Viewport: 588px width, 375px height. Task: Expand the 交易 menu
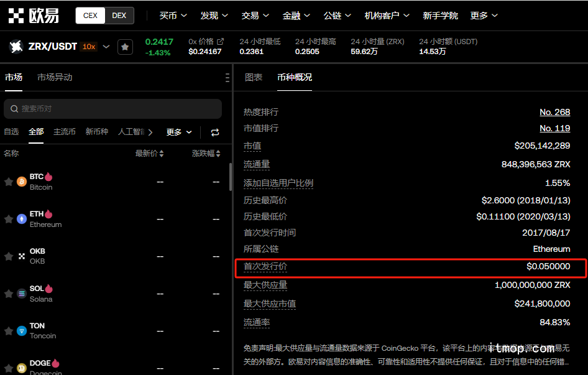tap(255, 16)
